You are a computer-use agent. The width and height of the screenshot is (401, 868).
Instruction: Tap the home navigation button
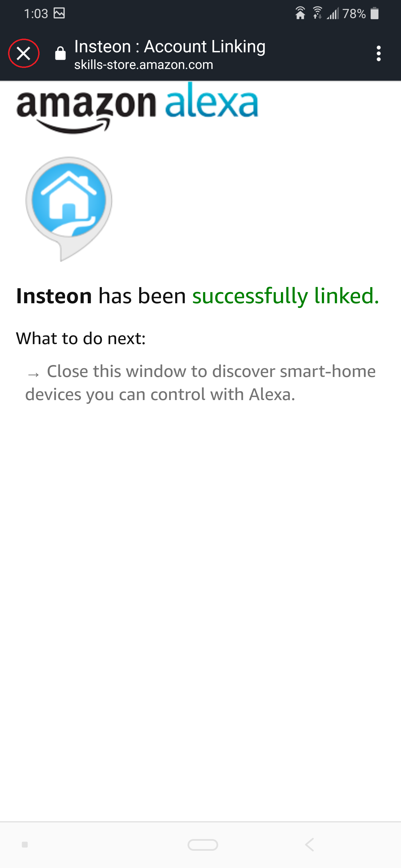pyautogui.click(x=203, y=844)
